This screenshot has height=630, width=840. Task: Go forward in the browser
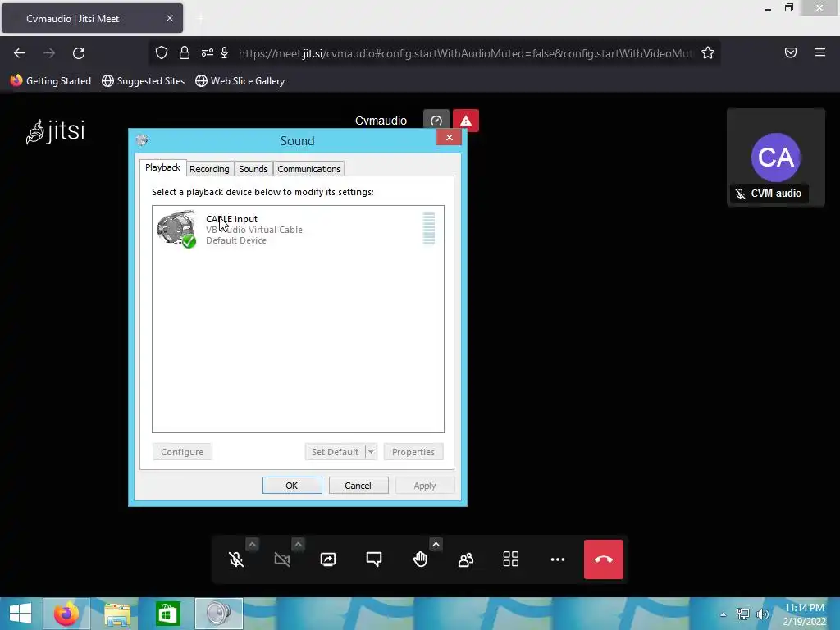49,53
